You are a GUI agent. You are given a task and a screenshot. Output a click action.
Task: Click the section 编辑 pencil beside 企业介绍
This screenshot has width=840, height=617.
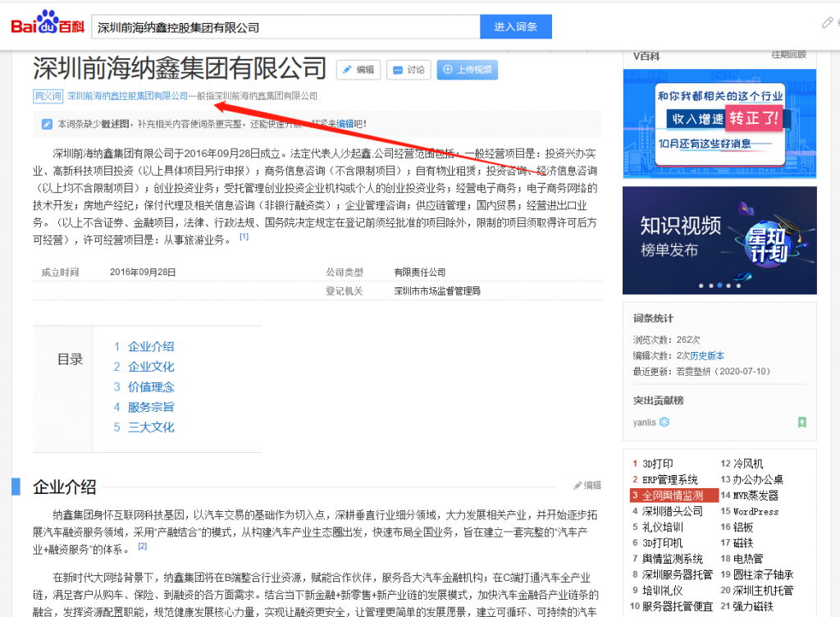[587, 485]
